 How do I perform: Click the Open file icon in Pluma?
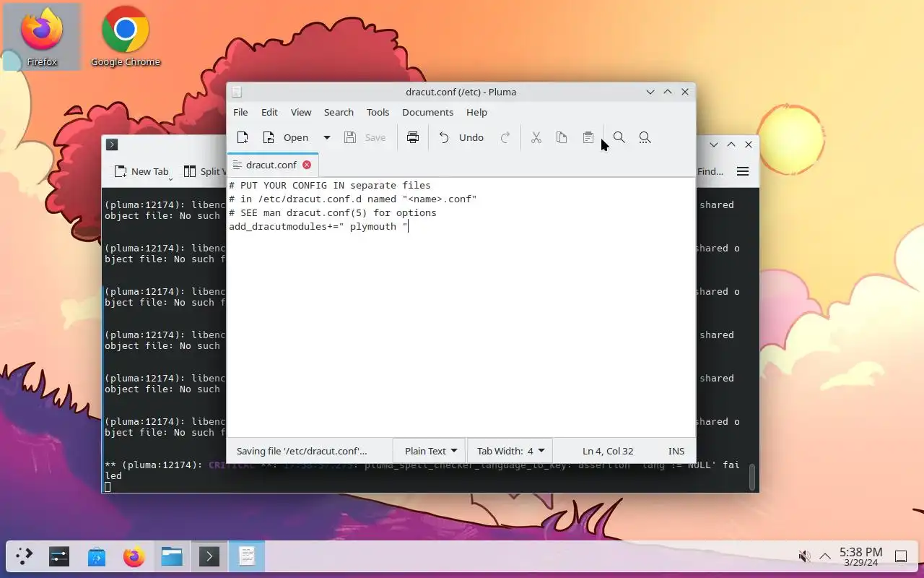pos(269,137)
